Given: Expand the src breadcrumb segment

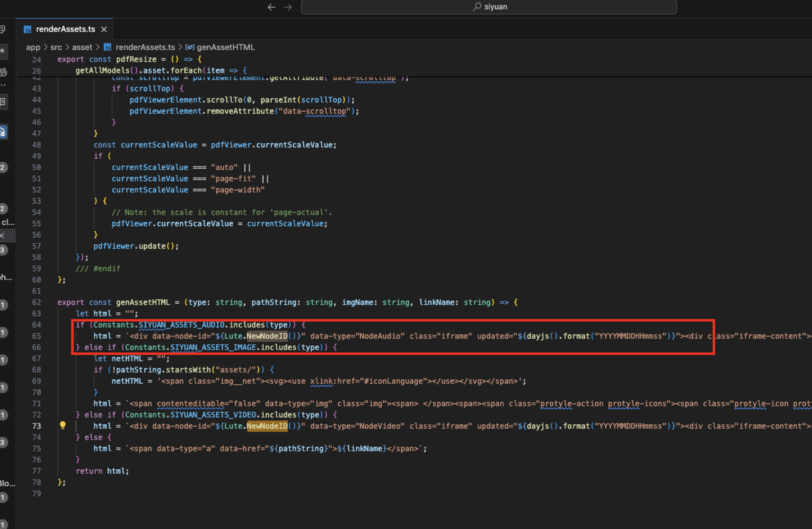Looking at the screenshot, I should tap(56, 47).
